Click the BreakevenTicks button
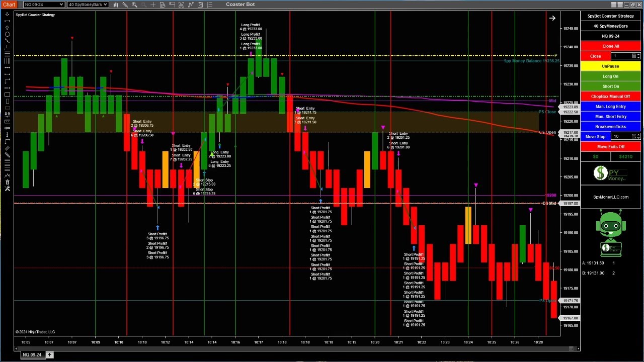 point(610,126)
